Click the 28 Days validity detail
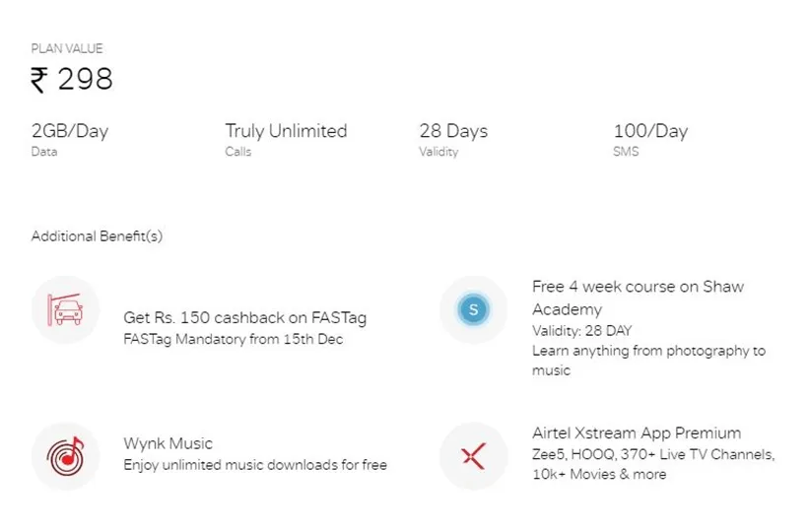The height and width of the screenshot is (532, 808). pyautogui.click(x=453, y=131)
